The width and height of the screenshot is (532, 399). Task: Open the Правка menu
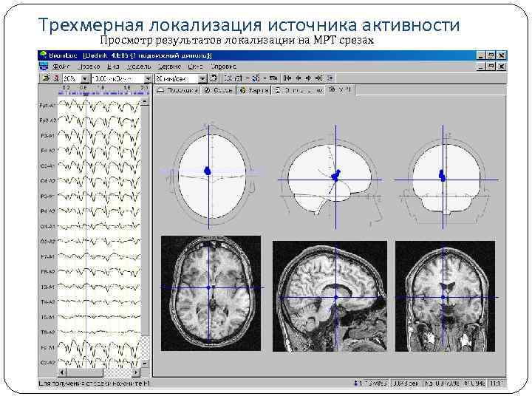[x=89, y=66]
